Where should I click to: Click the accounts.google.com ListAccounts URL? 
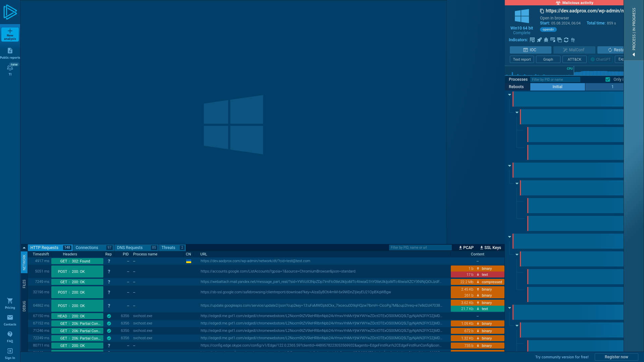(x=278, y=271)
